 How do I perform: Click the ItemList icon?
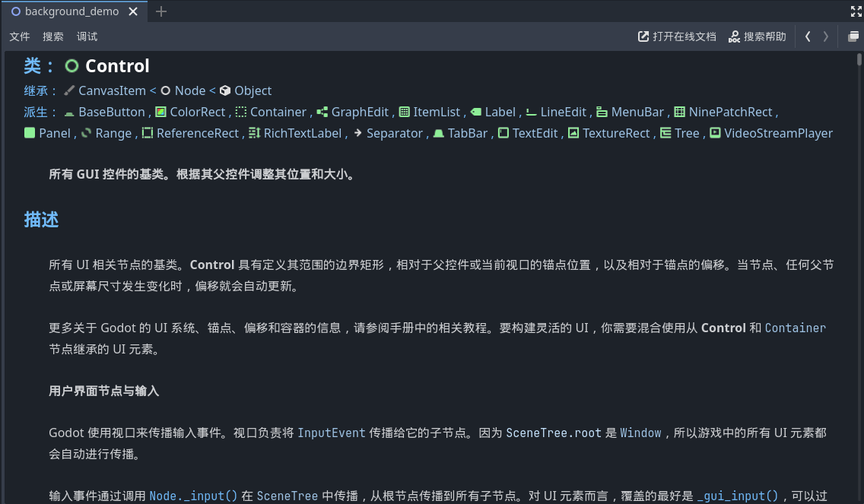pyautogui.click(x=404, y=112)
